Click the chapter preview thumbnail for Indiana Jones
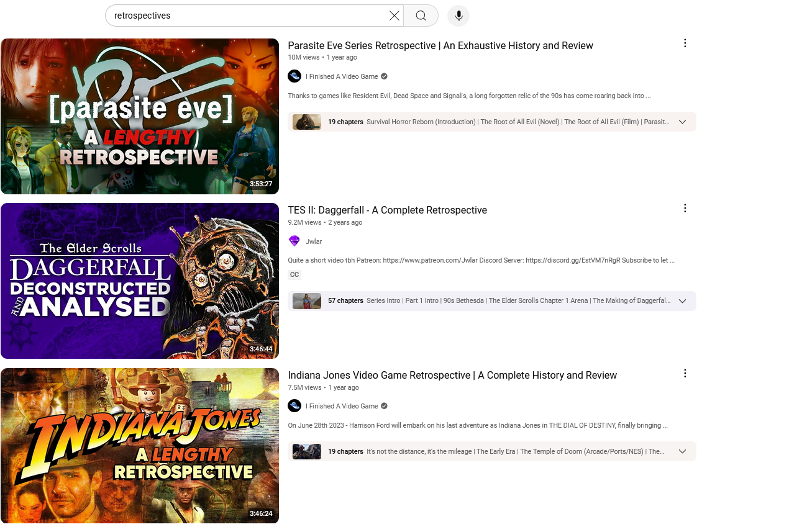The height and width of the screenshot is (532, 789). pos(307,451)
